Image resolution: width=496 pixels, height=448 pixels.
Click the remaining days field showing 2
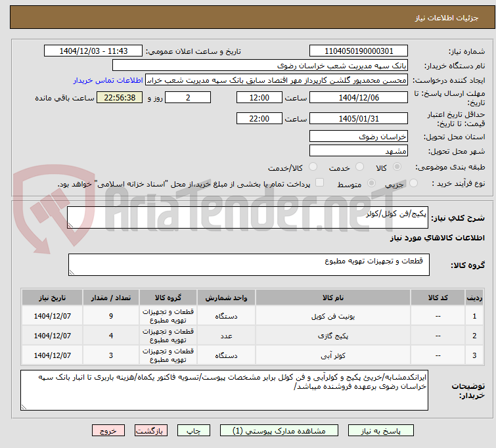tap(188, 97)
